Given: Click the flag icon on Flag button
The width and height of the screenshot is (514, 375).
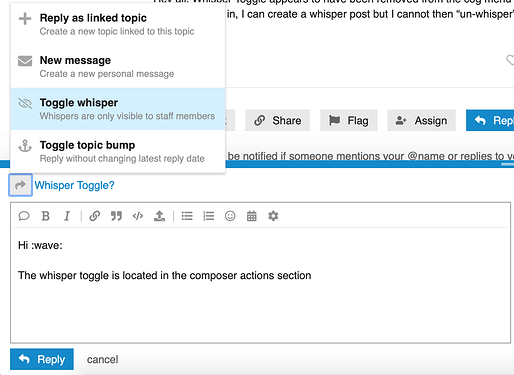Looking at the screenshot, I should pos(334,120).
